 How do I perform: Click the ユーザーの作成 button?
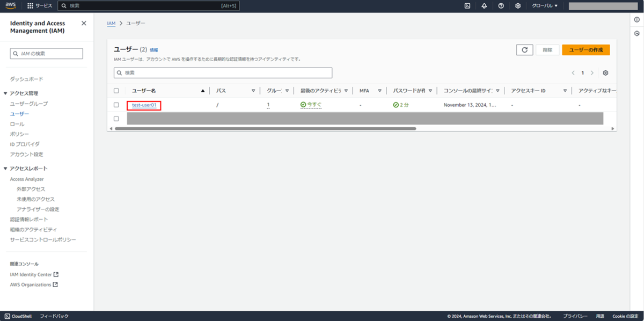tap(586, 50)
